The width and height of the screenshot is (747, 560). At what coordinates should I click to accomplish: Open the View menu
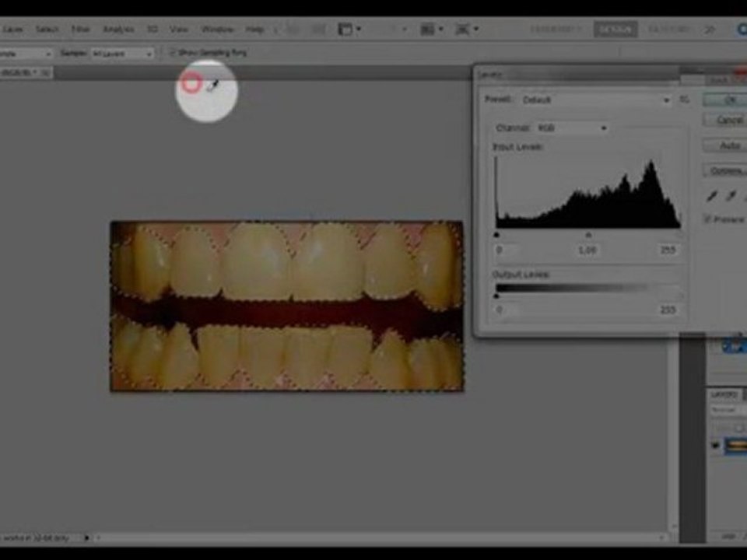(x=179, y=30)
